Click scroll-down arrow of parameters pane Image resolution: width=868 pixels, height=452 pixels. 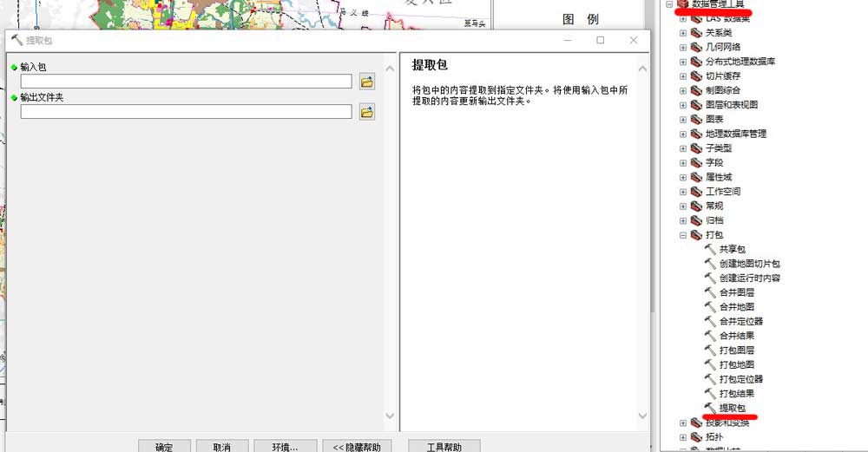pyautogui.click(x=390, y=416)
